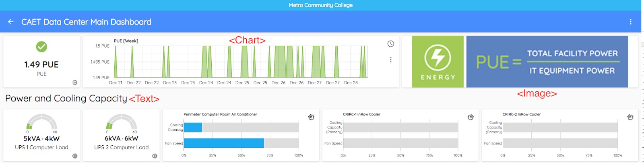The height and width of the screenshot is (163, 644).
Task: Click the 1.49 PUE value
Action: [x=41, y=64]
